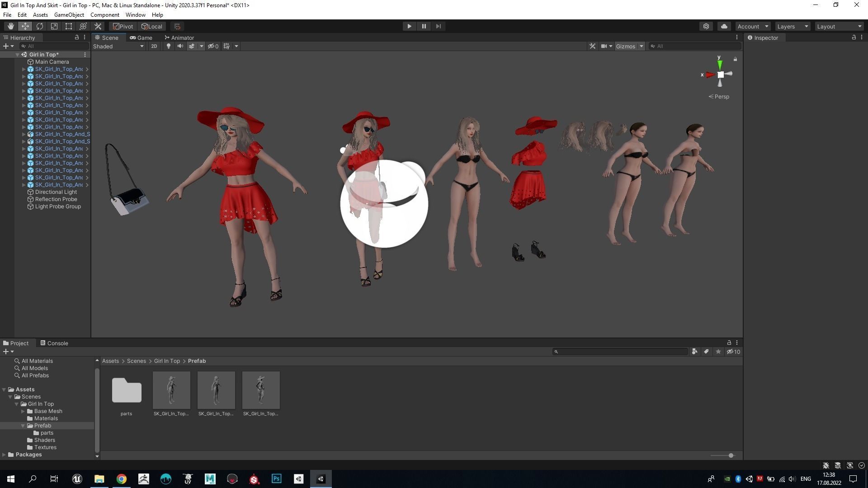Toggle scene lighting bulb icon
This screenshot has height=488, width=868.
169,46
